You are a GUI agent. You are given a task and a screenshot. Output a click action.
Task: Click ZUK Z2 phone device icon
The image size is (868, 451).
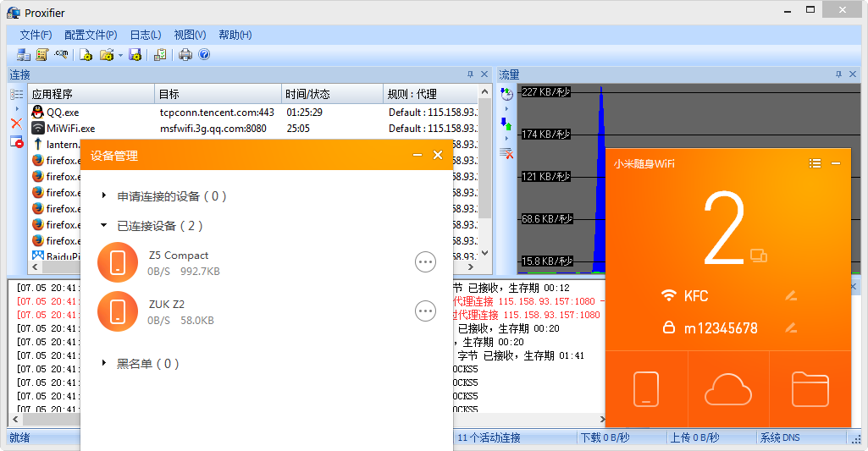click(x=118, y=311)
